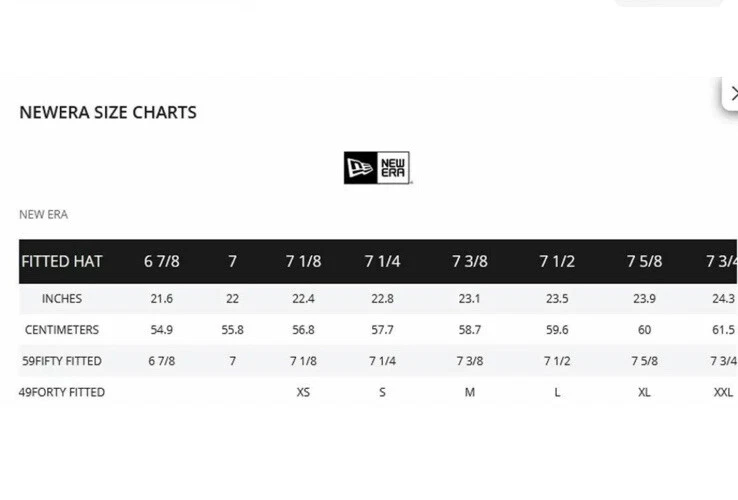The image size is (738, 500).
Task: Select the FITTED HAT header cell
Action: pyautogui.click(x=62, y=261)
